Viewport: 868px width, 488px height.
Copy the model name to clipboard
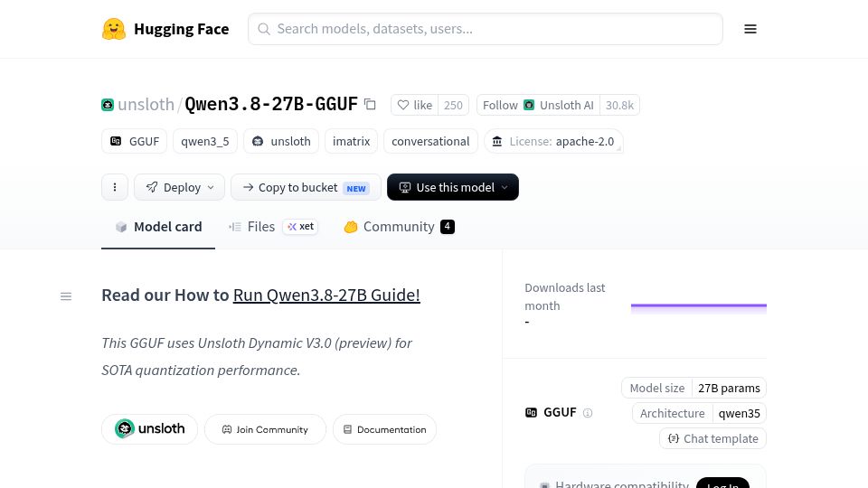[x=370, y=104]
